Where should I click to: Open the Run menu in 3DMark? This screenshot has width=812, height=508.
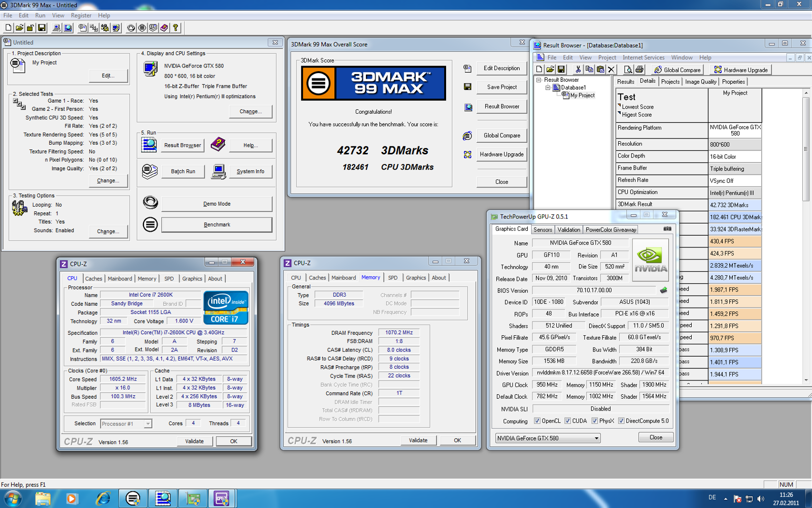[40, 15]
